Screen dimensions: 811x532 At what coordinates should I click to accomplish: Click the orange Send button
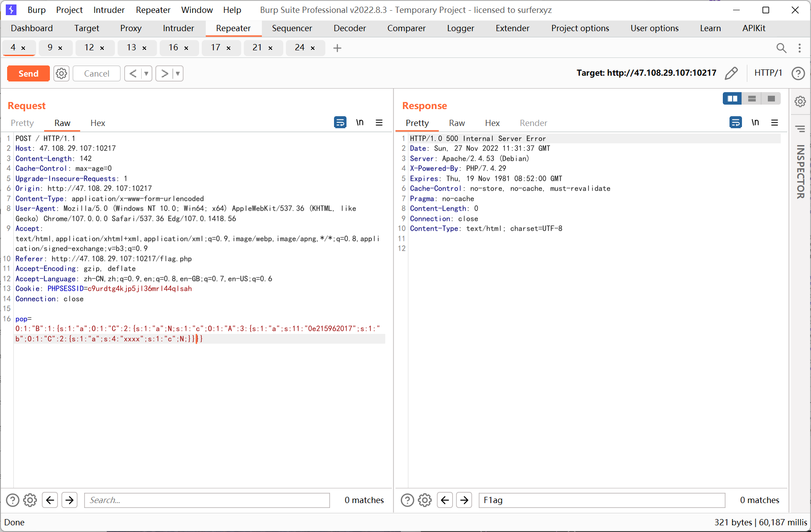(x=29, y=73)
